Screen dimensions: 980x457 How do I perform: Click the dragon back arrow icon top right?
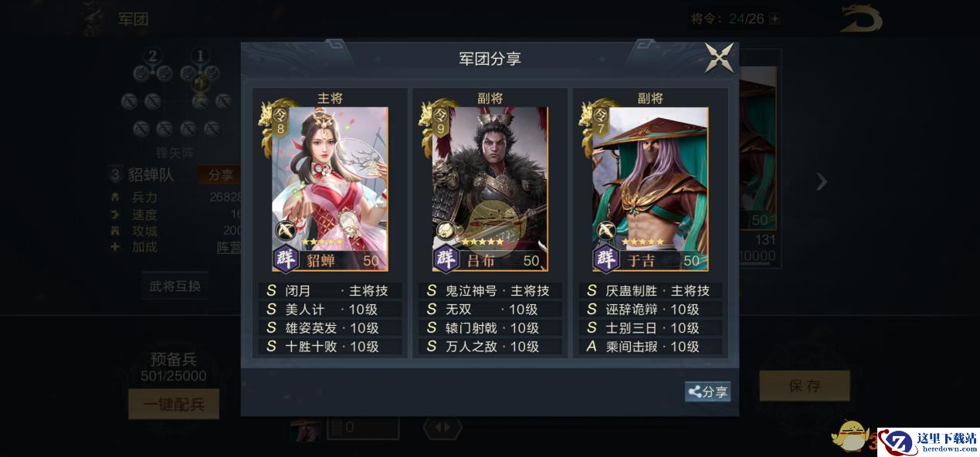click(862, 19)
